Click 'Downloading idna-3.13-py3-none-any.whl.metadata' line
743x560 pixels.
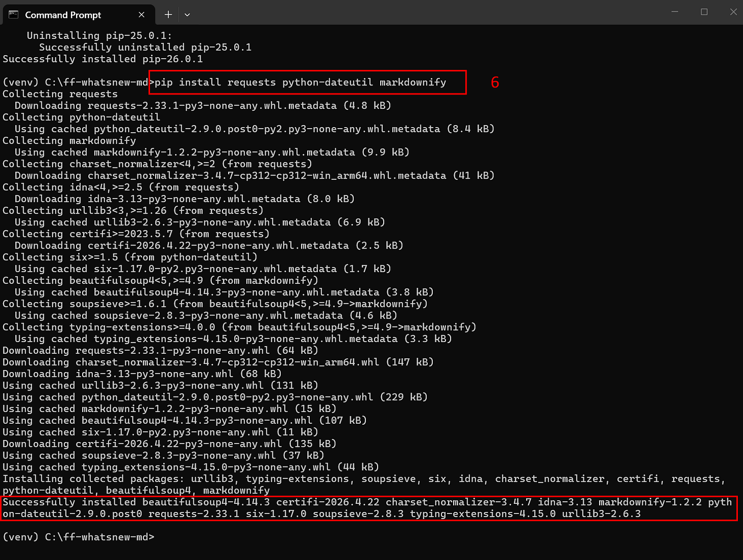tap(185, 199)
